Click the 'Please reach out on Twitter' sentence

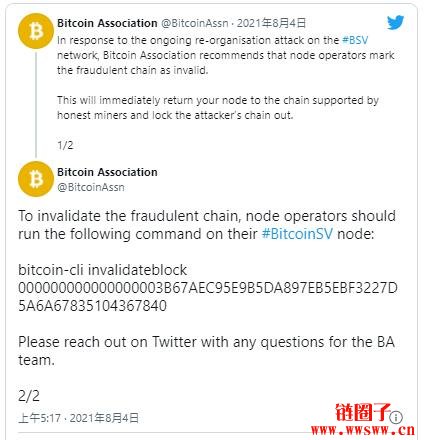tap(206, 351)
